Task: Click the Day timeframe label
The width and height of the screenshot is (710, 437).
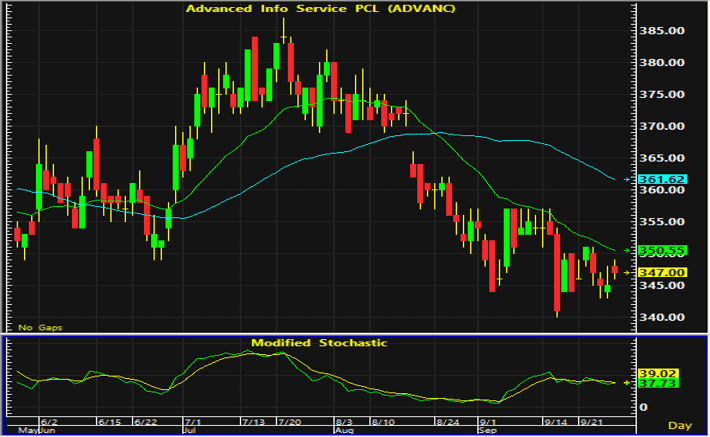Action: click(x=680, y=426)
